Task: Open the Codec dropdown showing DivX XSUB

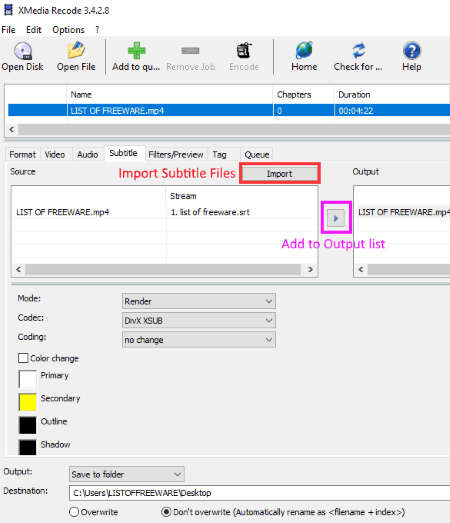Action: click(x=199, y=321)
